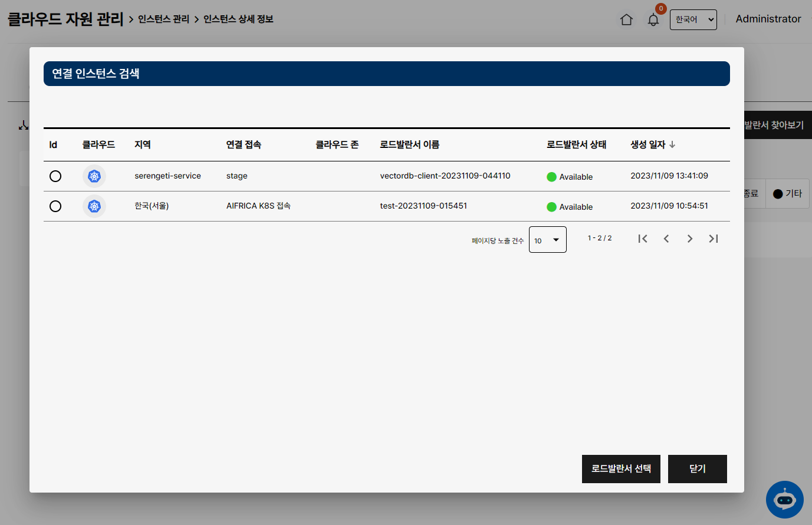The image size is (812, 525).
Task: Open the chatbot assistant icon
Action: click(x=784, y=500)
